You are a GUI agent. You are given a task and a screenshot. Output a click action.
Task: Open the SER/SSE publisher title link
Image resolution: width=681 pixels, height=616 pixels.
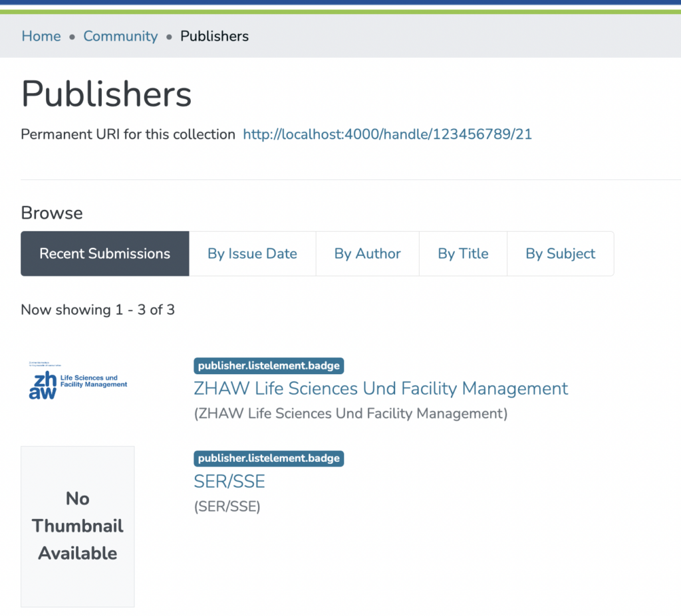pos(229,481)
